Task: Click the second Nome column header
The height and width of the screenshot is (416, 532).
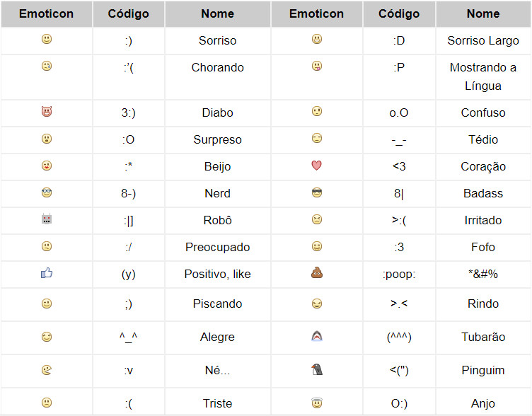Action: pos(483,14)
